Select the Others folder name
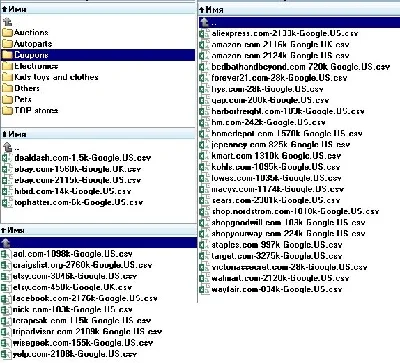Viewport: 400px width, 363px height. 27,88
